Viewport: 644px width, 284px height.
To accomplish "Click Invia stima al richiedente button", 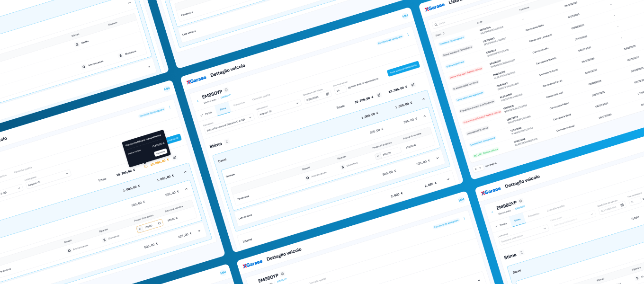I will tap(403, 69).
